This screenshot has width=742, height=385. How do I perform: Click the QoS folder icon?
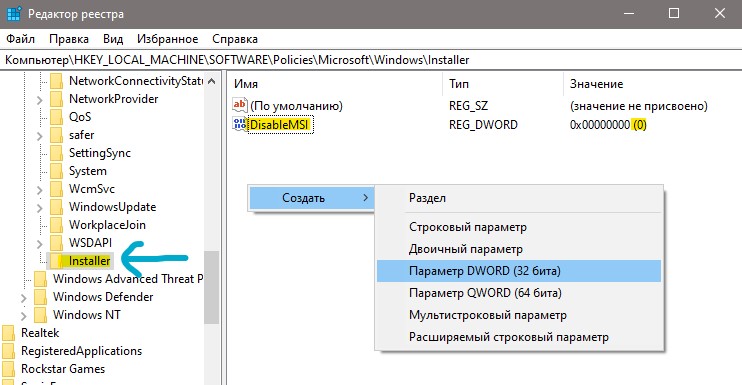(57, 117)
